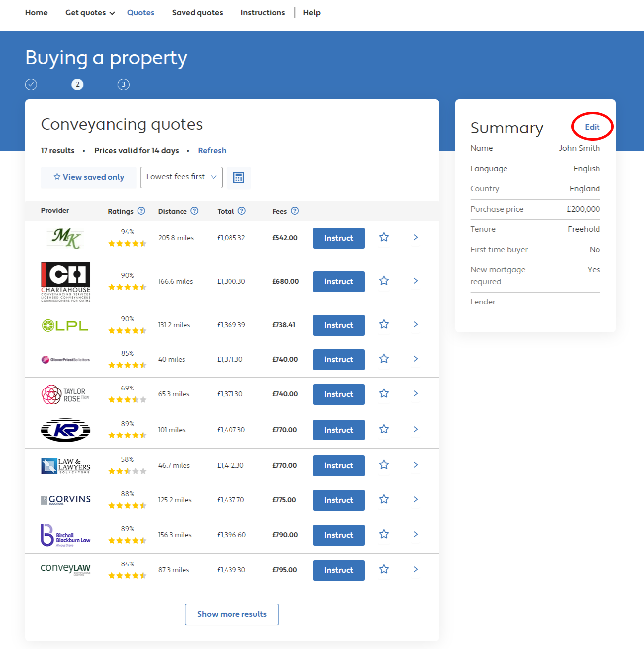Image resolution: width=644 pixels, height=649 pixels.
Task: Open the fees calculator icon
Action: tap(239, 177)
